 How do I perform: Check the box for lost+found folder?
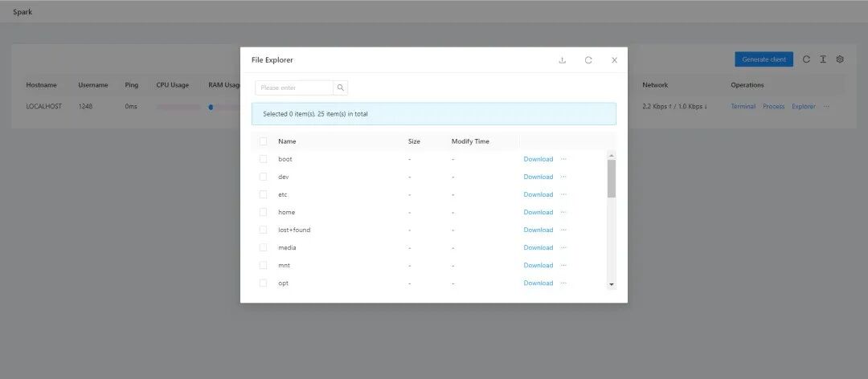263,230
